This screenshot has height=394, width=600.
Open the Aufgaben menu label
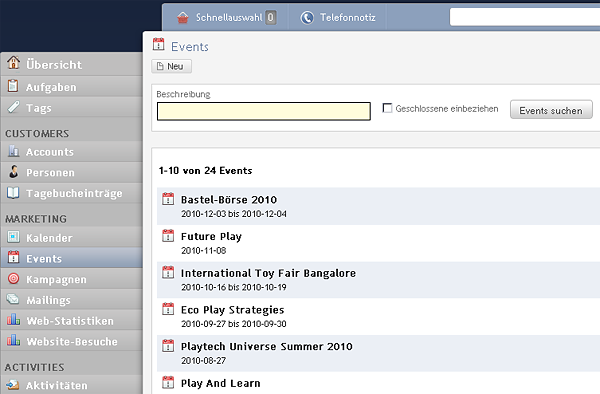pos(51,87)
